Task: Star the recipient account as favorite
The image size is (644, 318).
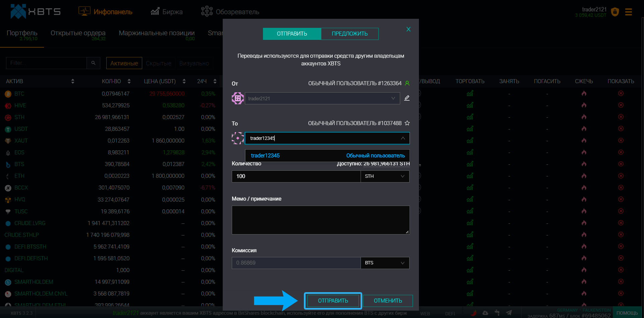Action: [x=407, y=123]
